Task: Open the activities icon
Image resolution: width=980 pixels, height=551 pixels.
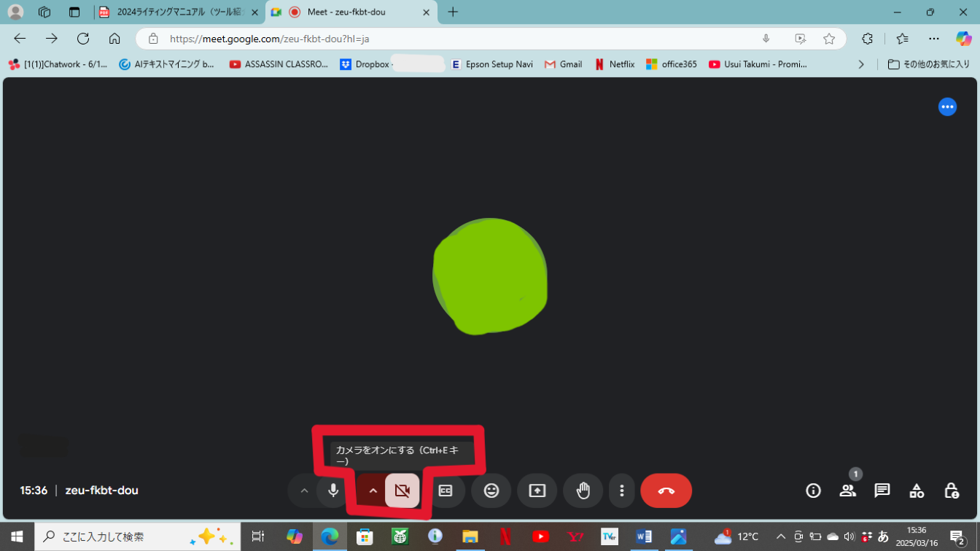Action: point(917,491)
